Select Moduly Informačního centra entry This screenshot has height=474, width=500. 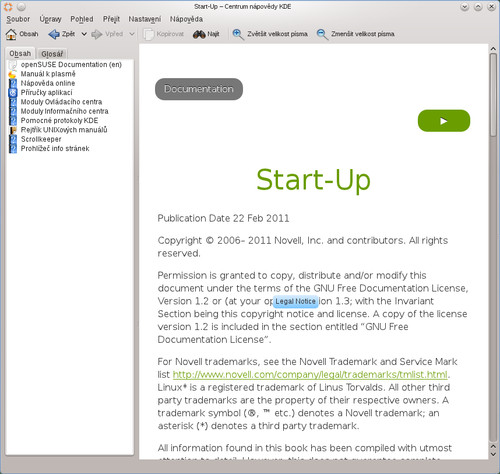pos(64,111)
